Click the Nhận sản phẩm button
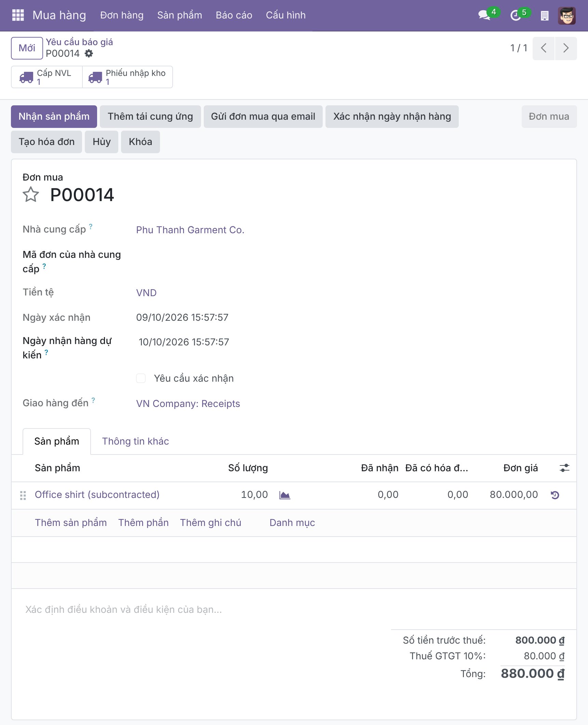This screenshot has width=588, height=725. click(54, 117)
